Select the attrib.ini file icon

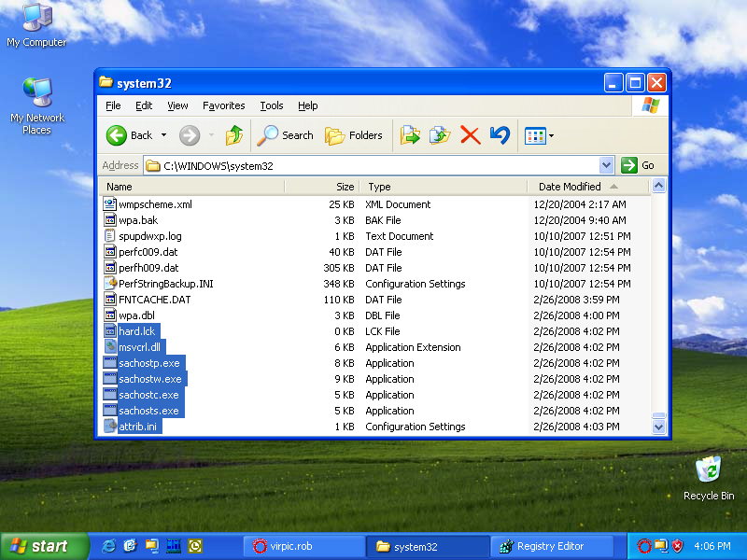coord(109,427)
